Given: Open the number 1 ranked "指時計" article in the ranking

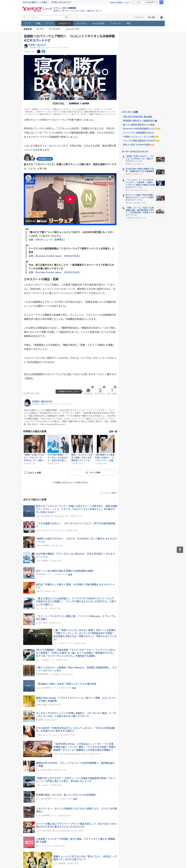Looking at the screenshot, I should 140,158.
